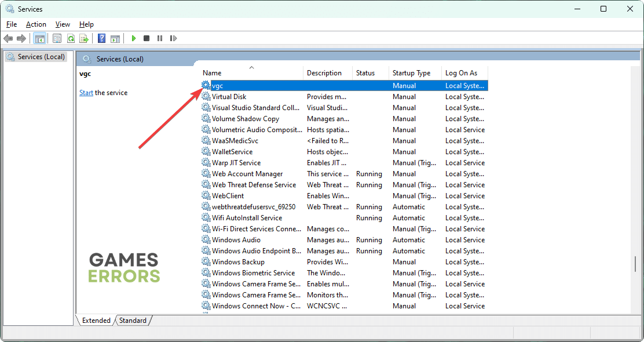
Task: Open the Help icon in toolbar
Action: click(x=101, y=38)
